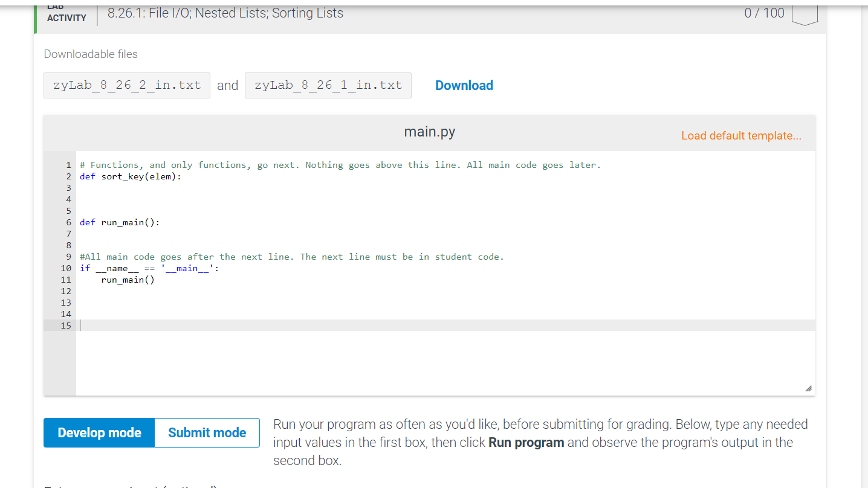
Task: Click the activity title 8.26.1 File I/O
Action: pyautogui.click(x=225, y=13)
